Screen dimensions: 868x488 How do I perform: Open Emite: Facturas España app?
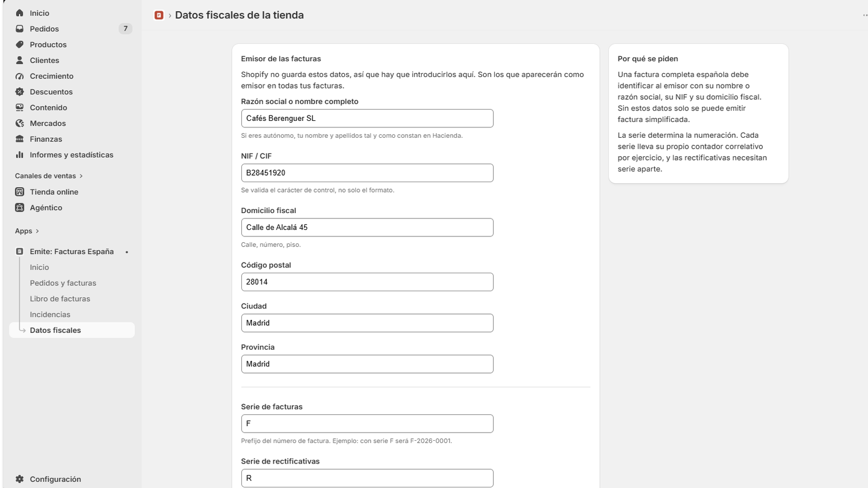pyautogui.click(x=72, y=252)
